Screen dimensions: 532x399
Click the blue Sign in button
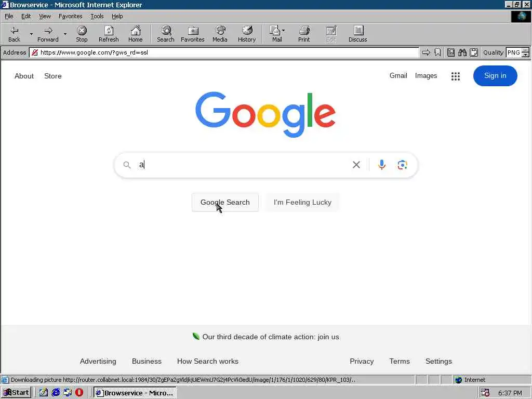click(495, 76)
